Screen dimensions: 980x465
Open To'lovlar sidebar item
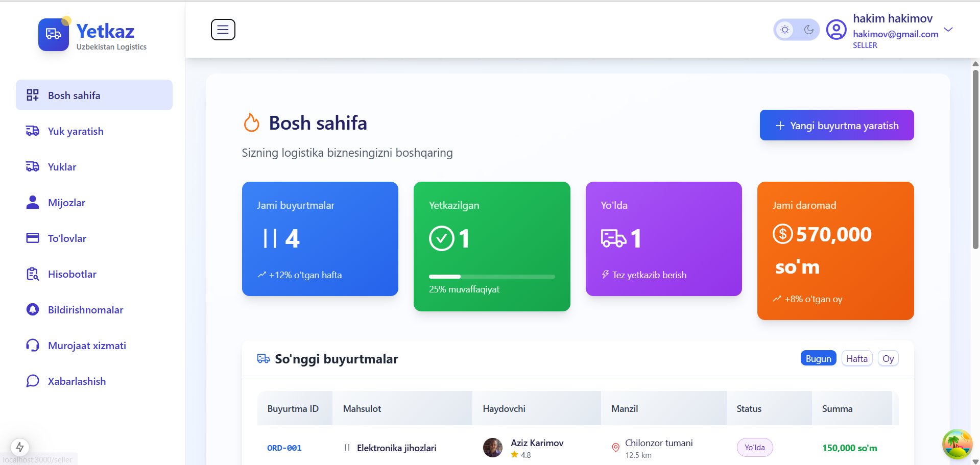coord(94,238)
